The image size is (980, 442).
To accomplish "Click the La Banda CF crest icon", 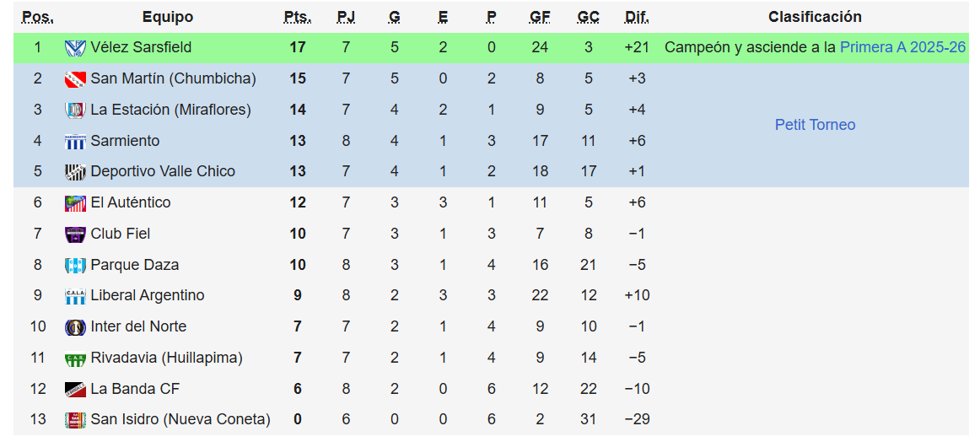I will click(x=75, y=390).
